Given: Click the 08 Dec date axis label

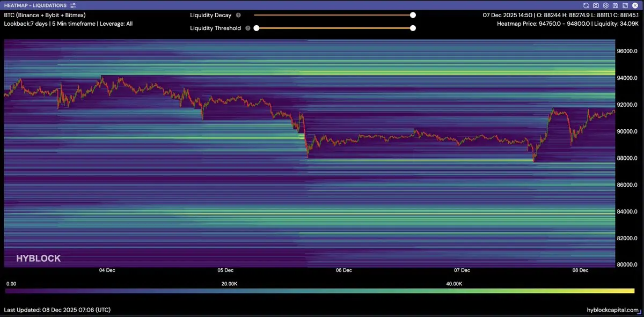Looking at the screenshot, I should point(581,270).
